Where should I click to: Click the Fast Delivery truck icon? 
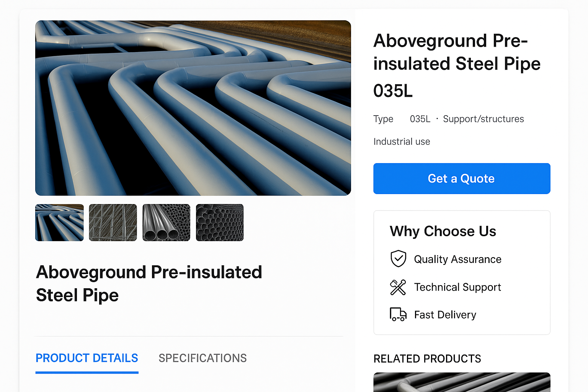coord(398,314)
